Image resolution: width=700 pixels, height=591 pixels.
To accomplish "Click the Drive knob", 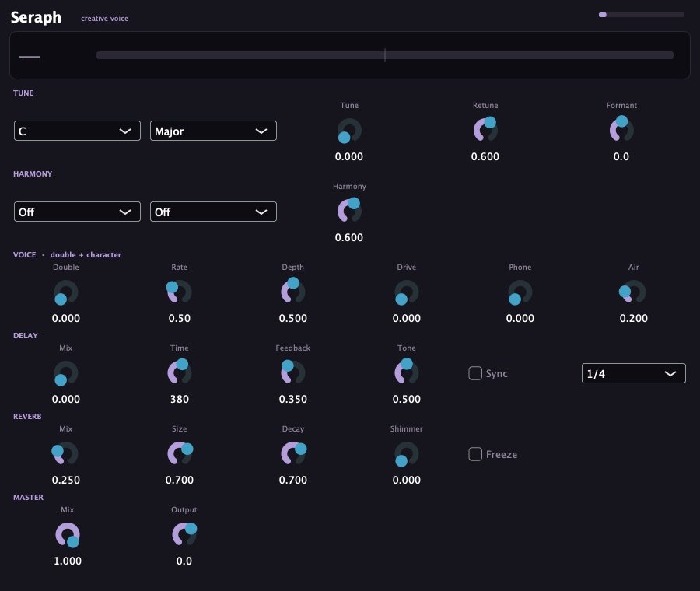I will (x=406, y=292).
